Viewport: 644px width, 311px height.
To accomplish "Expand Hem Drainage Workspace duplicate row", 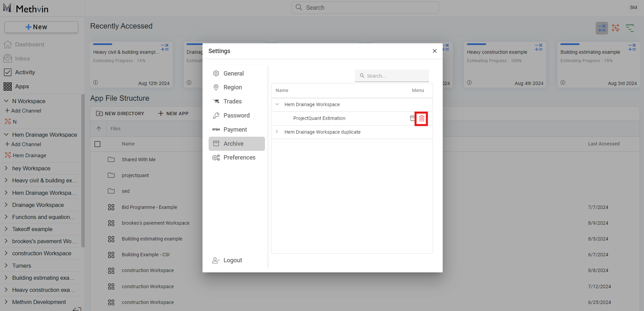I will [277, 132].
